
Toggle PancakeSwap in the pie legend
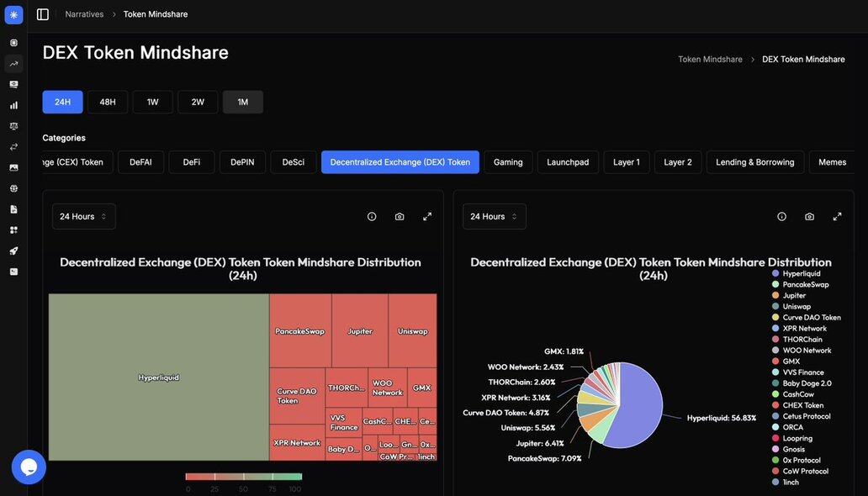[x=800, y=284]
